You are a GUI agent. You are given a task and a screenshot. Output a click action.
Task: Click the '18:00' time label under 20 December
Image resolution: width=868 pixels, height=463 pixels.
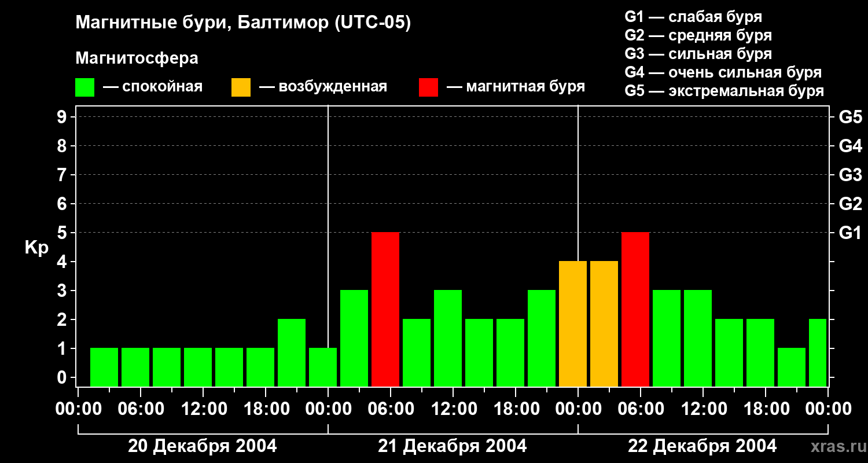pos(266,409)
